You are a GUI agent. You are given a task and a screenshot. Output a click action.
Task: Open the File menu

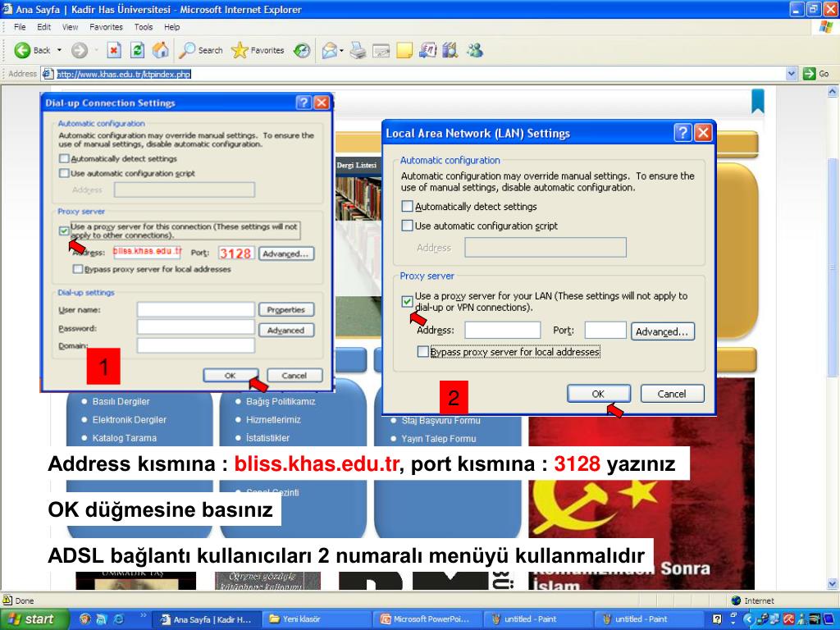coord(20,27)
